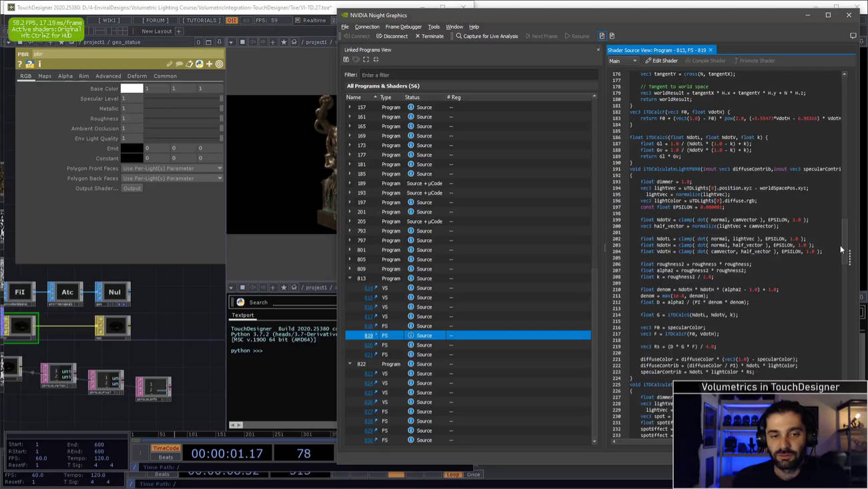Image resolution: width=868 pixels, height=489 pixels.
Task: Toggle Once button in timeline
Action: click(x=473, y=474)
